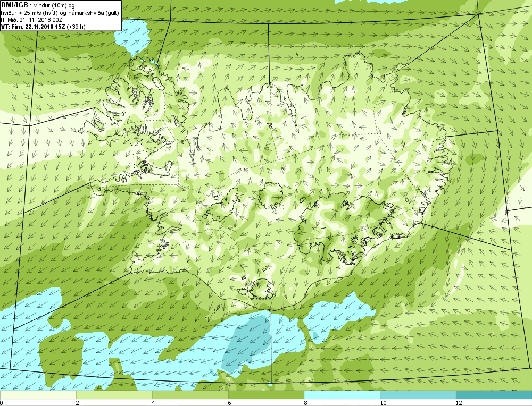Image resolution: width=532 pixels, height=406 pixels.
Task: Click the legend scale label '6'
Action: click(230, 403)
